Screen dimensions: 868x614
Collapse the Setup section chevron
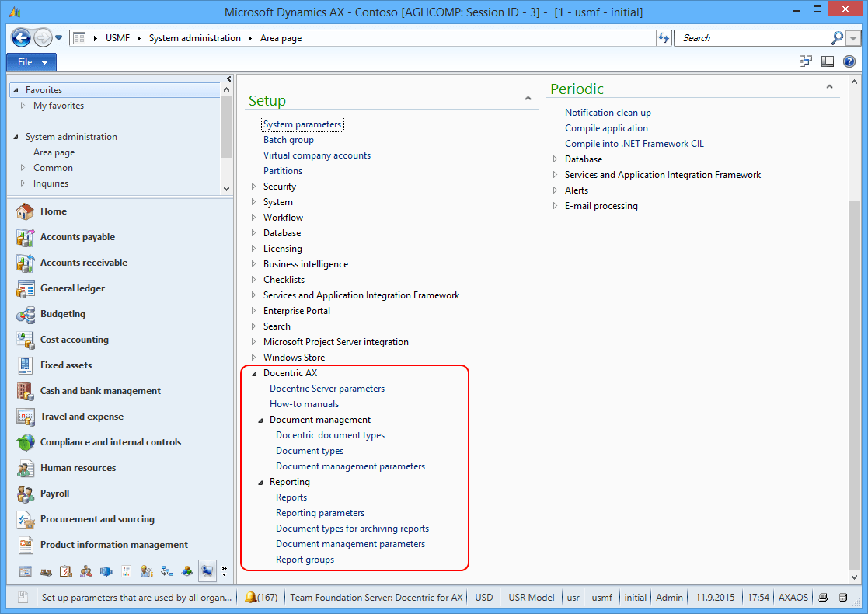click(x=528, y=98)
